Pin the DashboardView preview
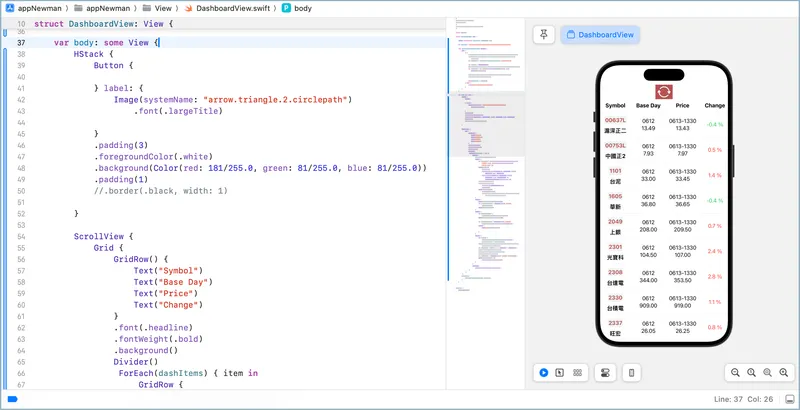This screenshot has height=410, width=800. coord(544,35)
